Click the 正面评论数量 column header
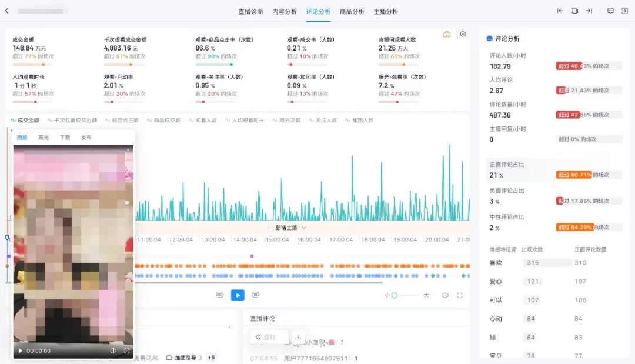The width and height of the screenshot is (635, 364). 590,249
